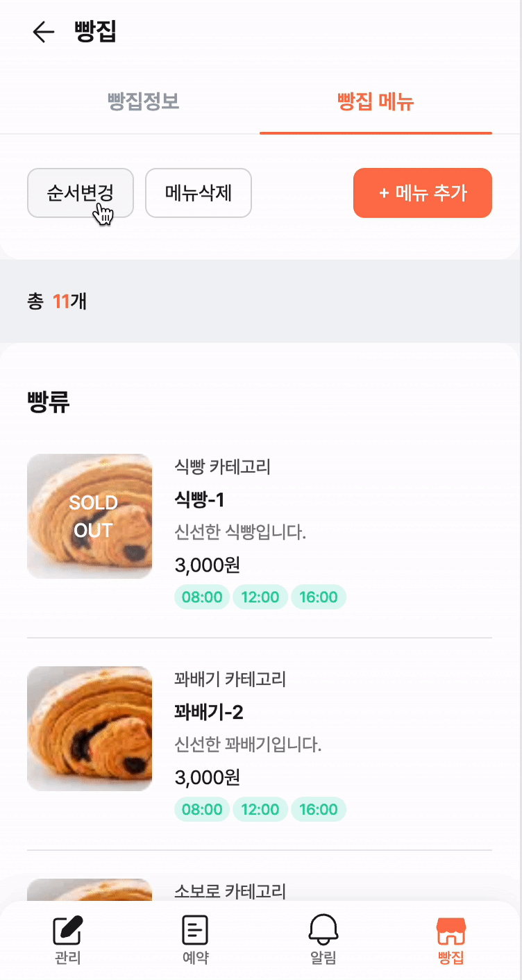This screenshot has height=980, width=522.
Task: Select the 빵집 메뉴 tab
Action: pos(376,103)
